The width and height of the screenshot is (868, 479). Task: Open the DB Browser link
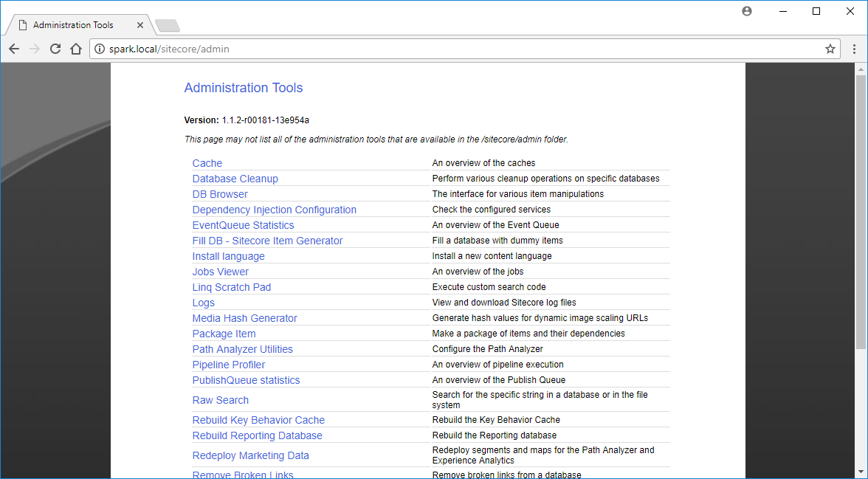[220, 194]
